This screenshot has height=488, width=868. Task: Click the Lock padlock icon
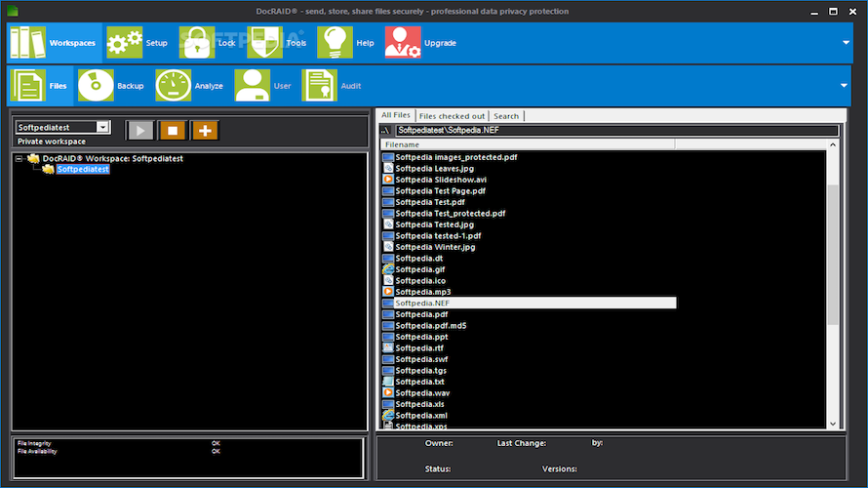[x=196, y=43]
